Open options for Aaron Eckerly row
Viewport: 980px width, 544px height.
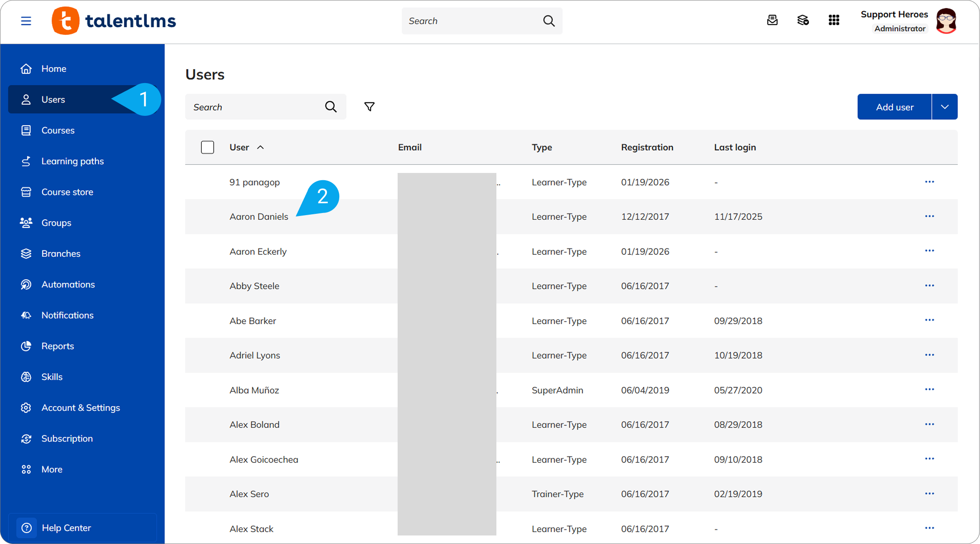tap(929, 251)
